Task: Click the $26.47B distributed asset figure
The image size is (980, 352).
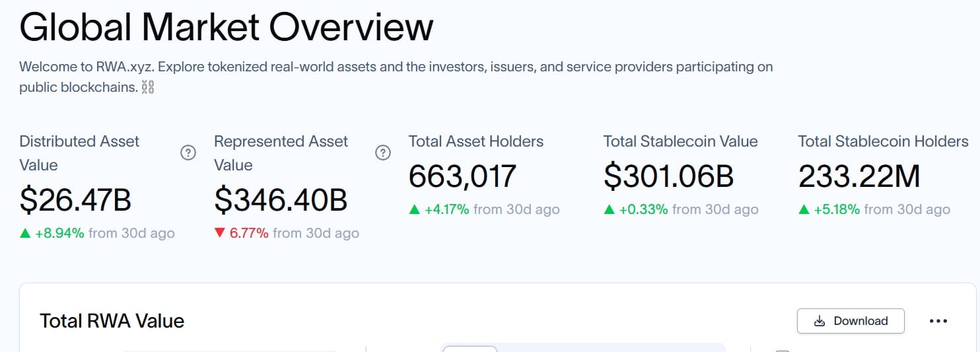Action: point(75,200)
